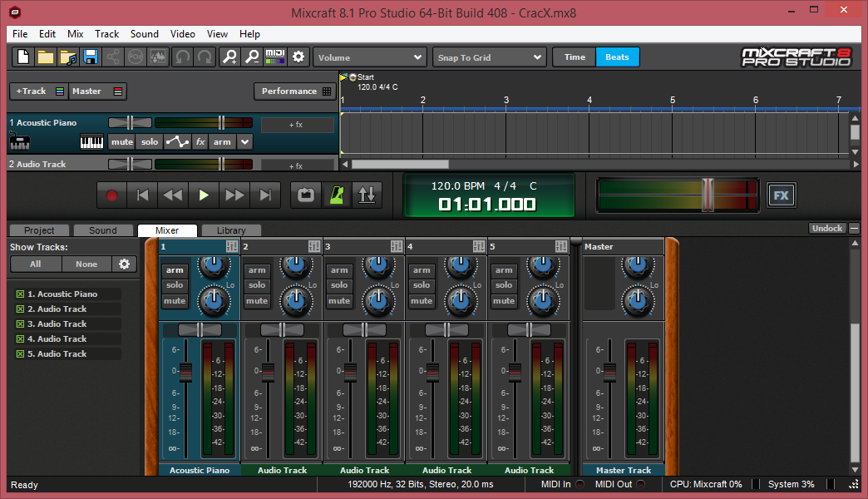Open the fx button beside Acoustic Piano's arm
The width and height of the screenshot is (868, 499).
pos(200,142)
